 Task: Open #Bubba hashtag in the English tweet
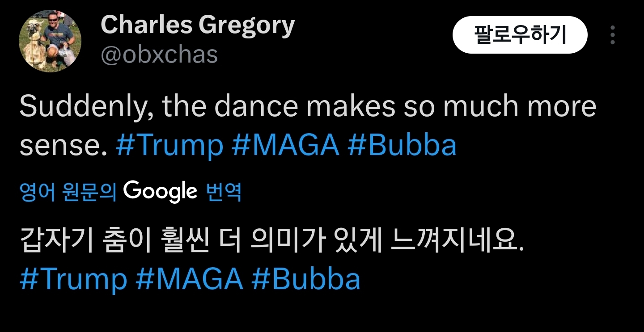(402, 145)
